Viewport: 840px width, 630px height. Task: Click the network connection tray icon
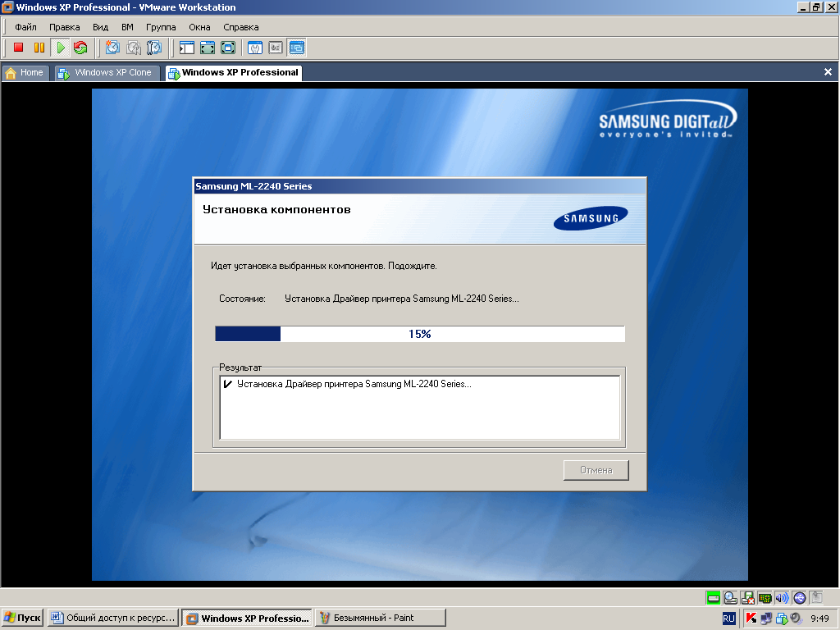click(767, 619)
